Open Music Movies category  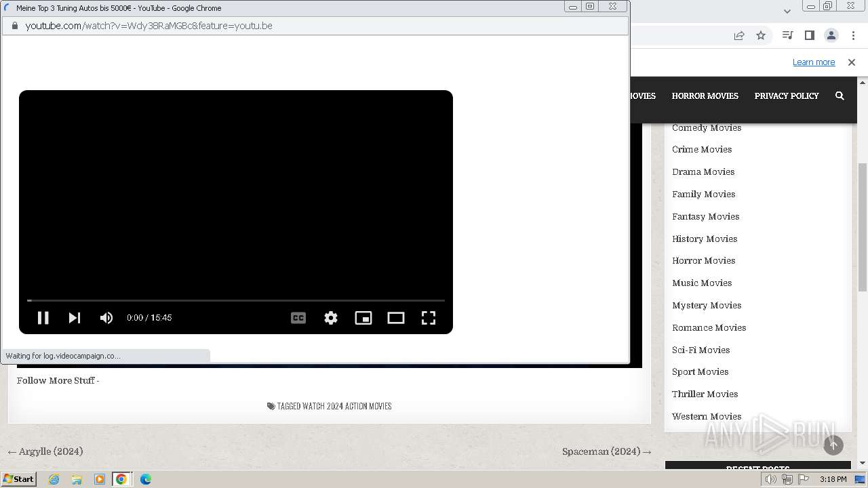702,283
